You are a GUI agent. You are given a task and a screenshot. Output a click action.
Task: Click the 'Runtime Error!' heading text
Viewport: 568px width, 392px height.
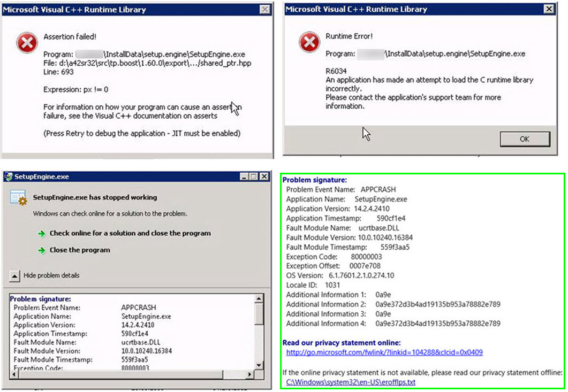click(349, 36)
